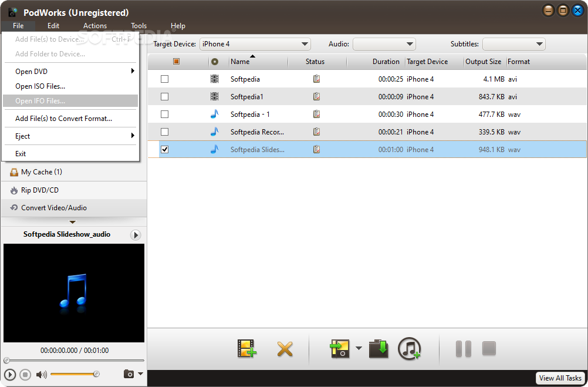The width and height of the screenshot is (588, 387).
Task: Click the orange X remove icon
Action: (285, 349)
